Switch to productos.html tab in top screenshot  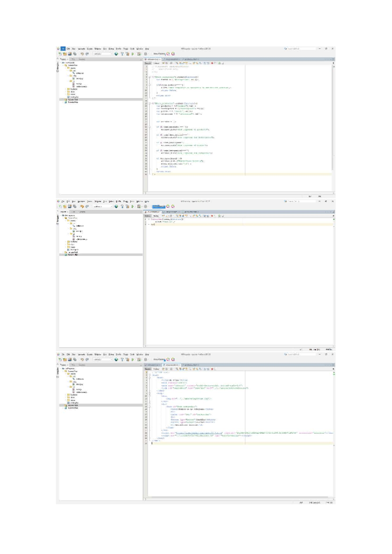pyautogui.click(x=190, y=59)
